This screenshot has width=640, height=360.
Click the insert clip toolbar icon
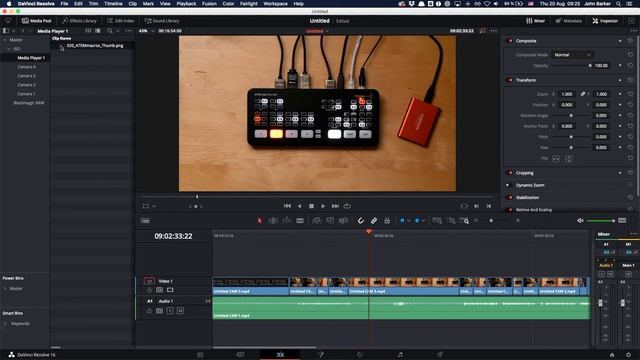317,220
